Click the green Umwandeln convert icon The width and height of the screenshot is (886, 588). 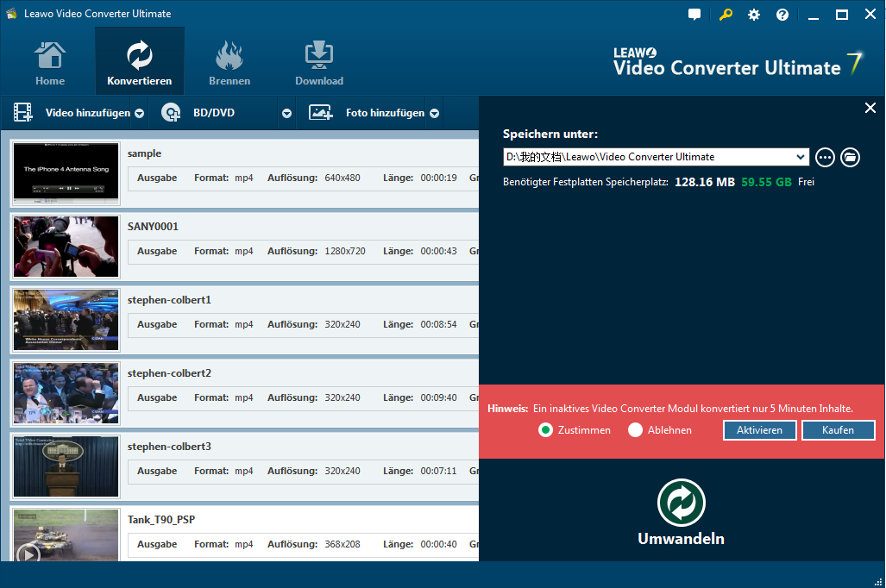681,504
